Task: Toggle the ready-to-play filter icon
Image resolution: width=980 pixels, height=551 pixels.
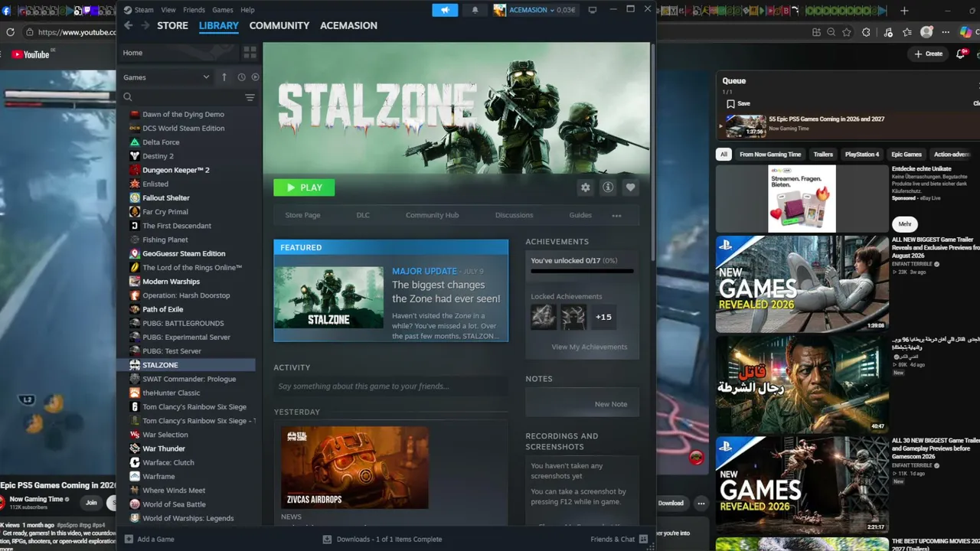Action: click(255, 77)
